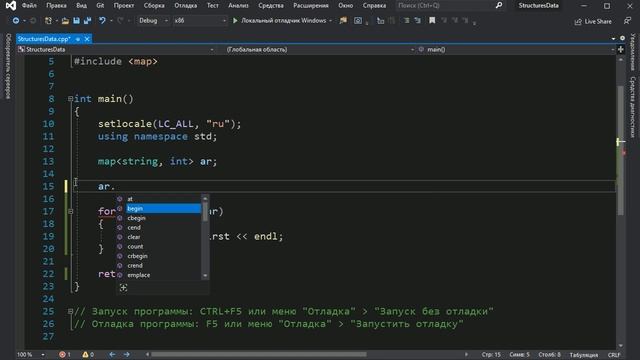The image size is (640, 360).
Task: Open the Проект menu
Action: [124, 5]
